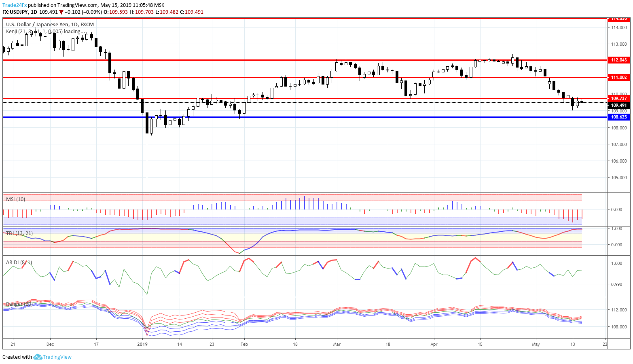
Task: Click the 106.000 price axis value
Action: 619,161
